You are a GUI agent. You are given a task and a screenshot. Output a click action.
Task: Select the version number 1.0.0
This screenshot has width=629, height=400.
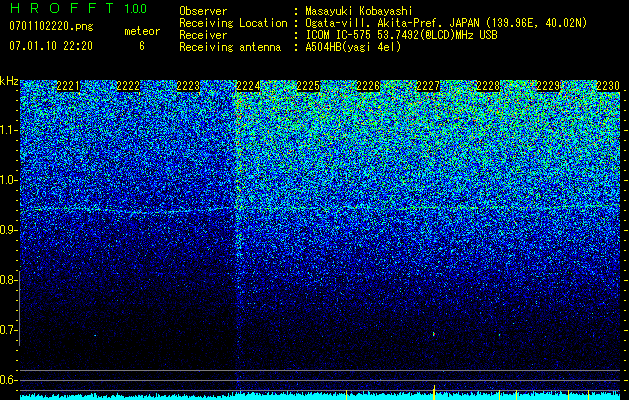tap(136, 8)
